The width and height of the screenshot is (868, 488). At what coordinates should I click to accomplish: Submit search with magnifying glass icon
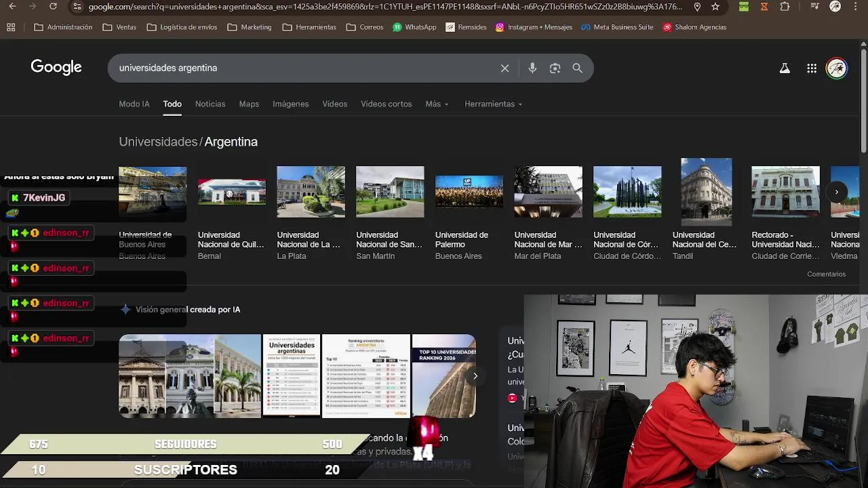pyautogui.click(x=577, y=68)
